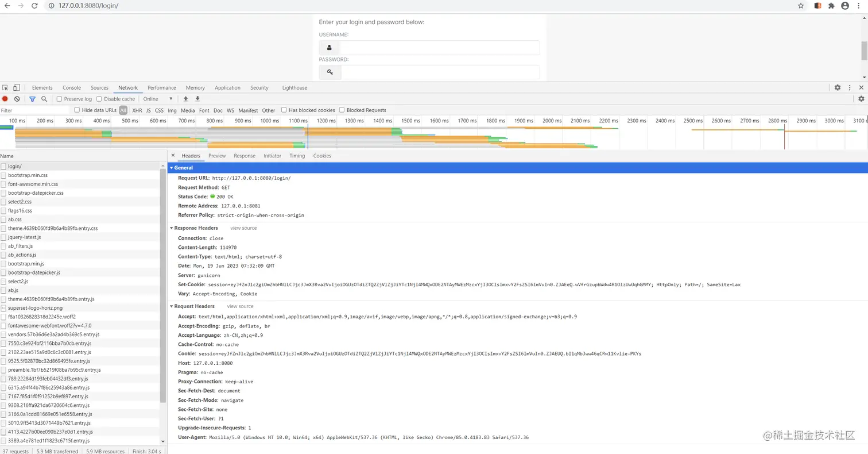
Task: Click the network Filter text box
Action: point(34,110)
